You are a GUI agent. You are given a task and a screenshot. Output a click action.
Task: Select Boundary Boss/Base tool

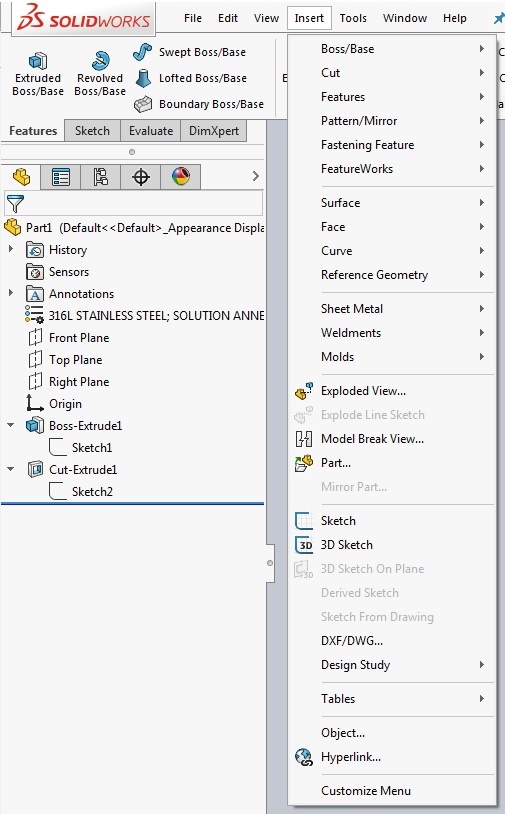pyautogui.click(x=199, y=104)
